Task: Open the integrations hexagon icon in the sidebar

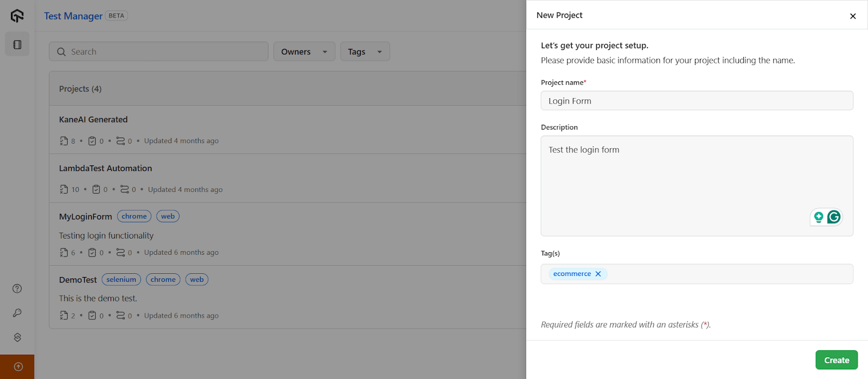Action: [17, 337]
